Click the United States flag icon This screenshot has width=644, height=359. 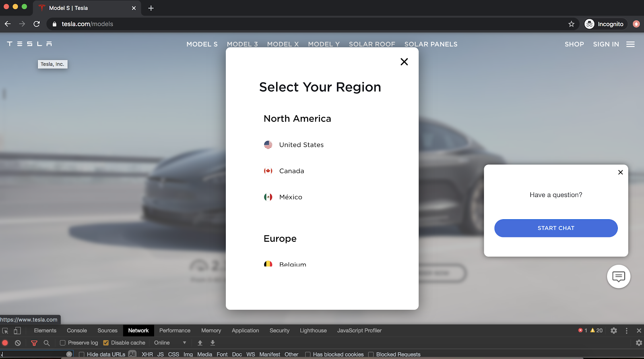tap(268, 145)
